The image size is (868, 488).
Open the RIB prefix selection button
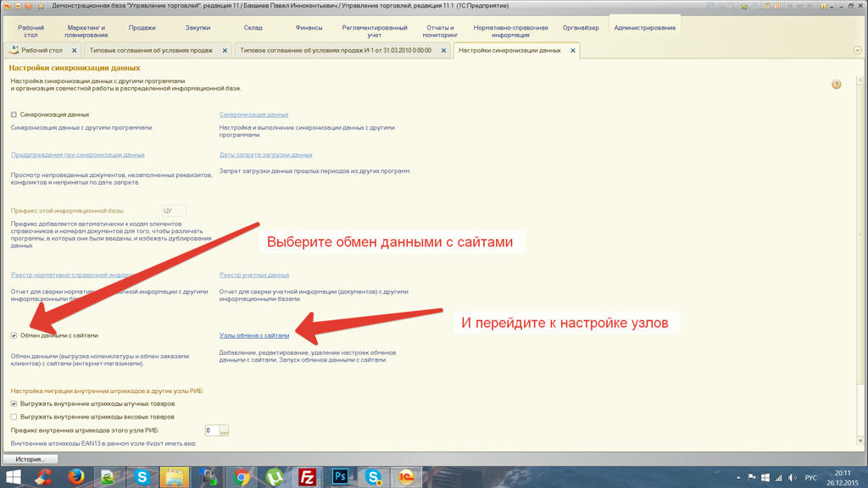coord(224,431)
